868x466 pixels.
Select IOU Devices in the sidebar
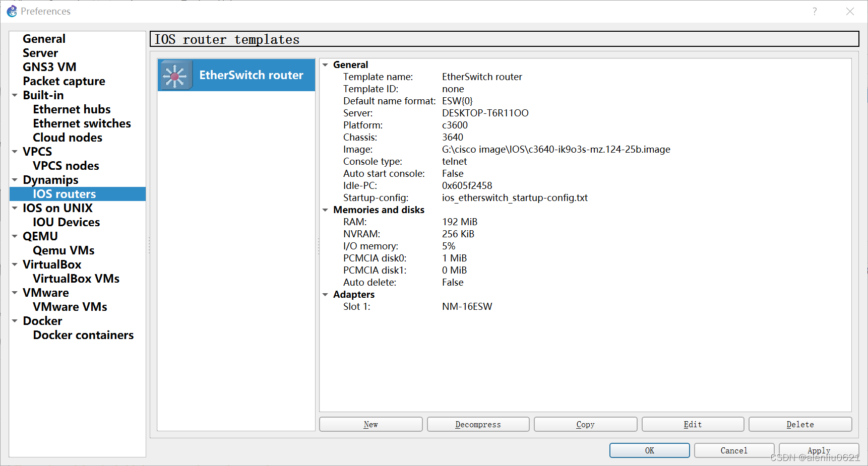[67, 222]
